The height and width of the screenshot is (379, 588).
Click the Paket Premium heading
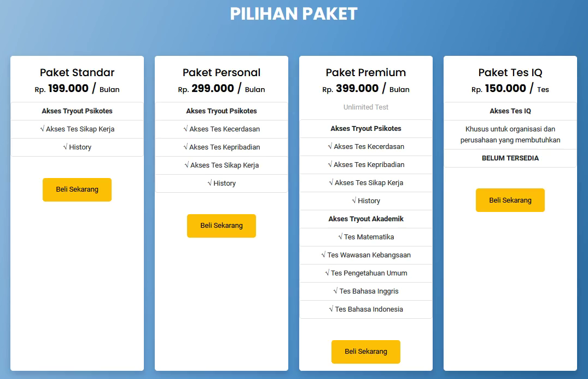point(366,72)
